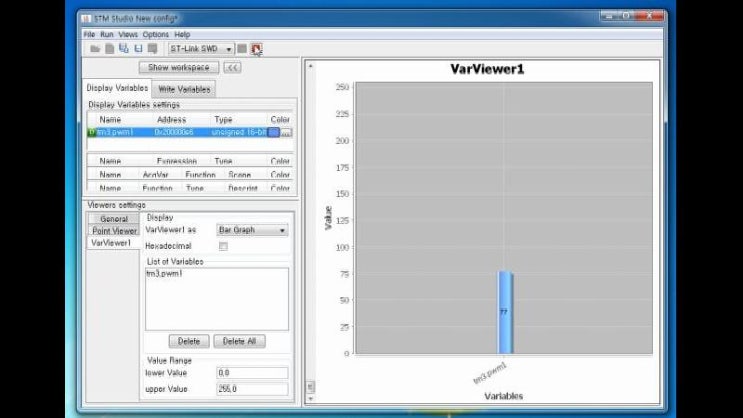Viewport: 743px width, 418px height.
Task: Click the blue color swatch for tm3.pwm1
Action: click(273, 132)
